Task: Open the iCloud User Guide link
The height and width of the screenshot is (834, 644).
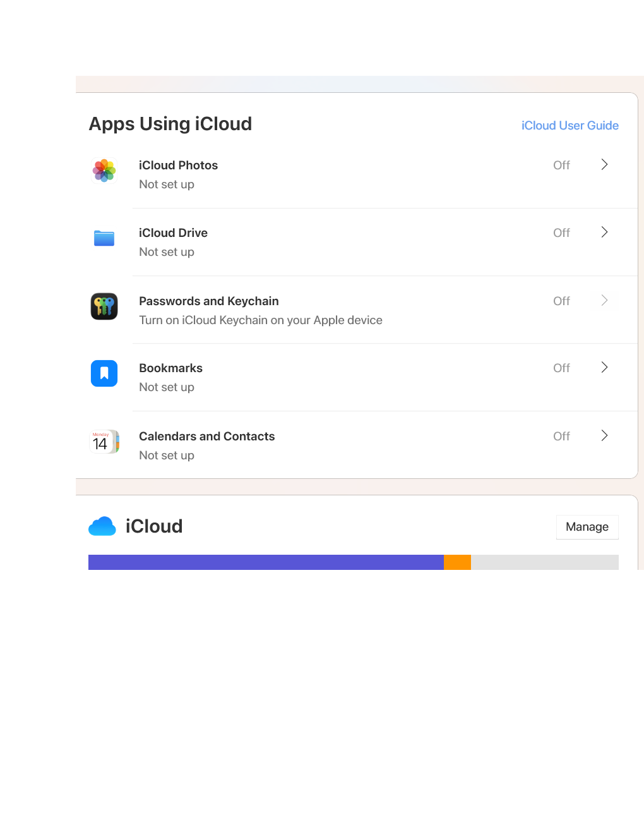Action: coord(570,125)
